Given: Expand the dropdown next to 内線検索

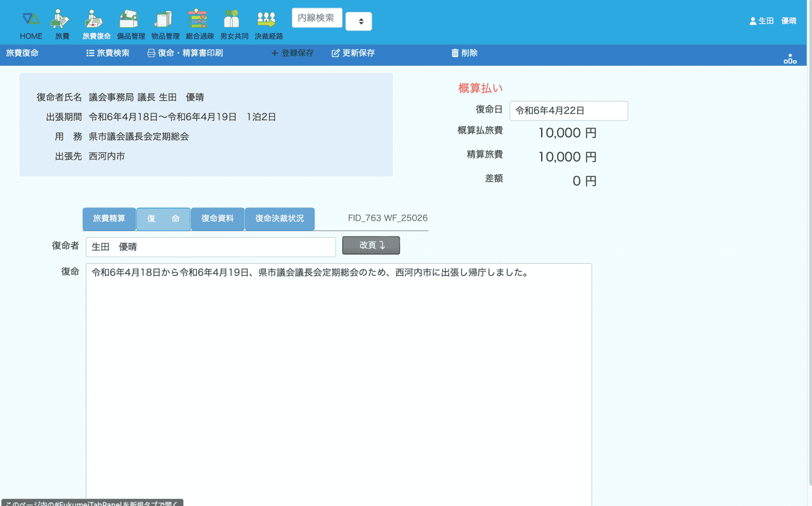Looking at the screenshot, I should 358,21.
